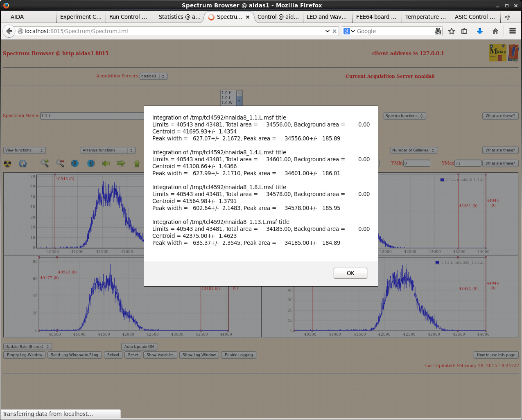
Task: Toggle the Auto Update ON button
Action: pyautogui.click(x=139, y=347)
